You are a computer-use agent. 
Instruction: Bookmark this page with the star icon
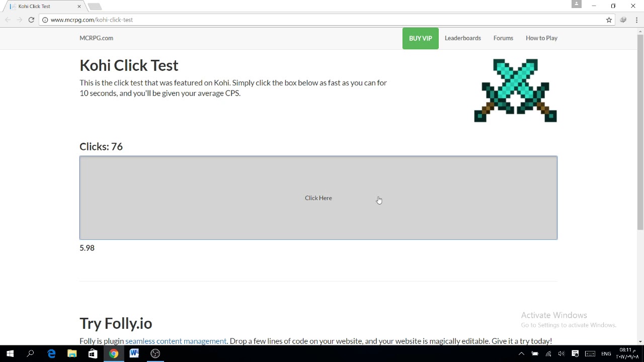[x=609, y=20]
